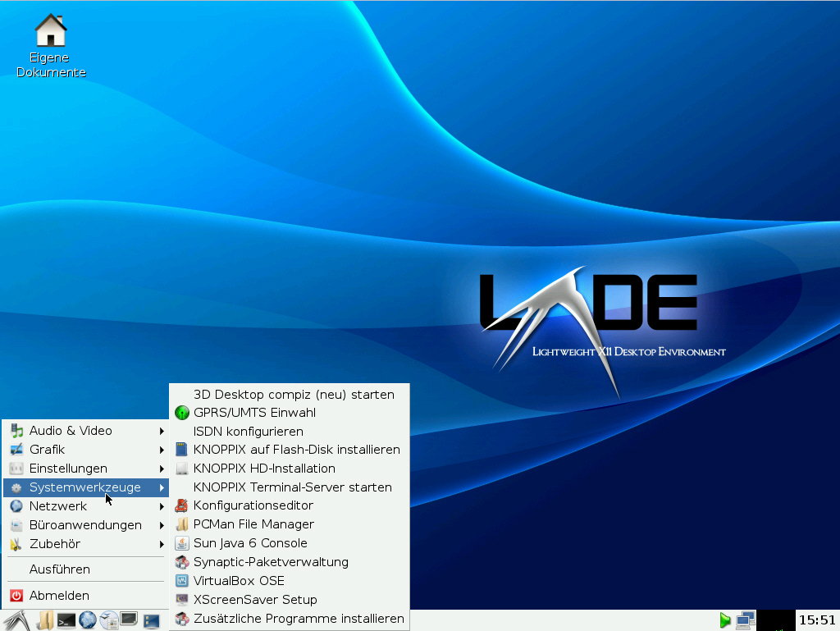This screenshot has width=840, height=631.
Task: Click the Konfigurationseditor icon
Action: (x=182, y=505)
